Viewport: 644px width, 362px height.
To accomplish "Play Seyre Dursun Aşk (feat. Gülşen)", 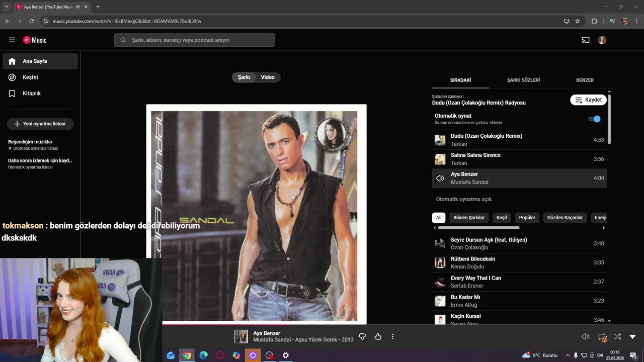I will pos(519,244).
